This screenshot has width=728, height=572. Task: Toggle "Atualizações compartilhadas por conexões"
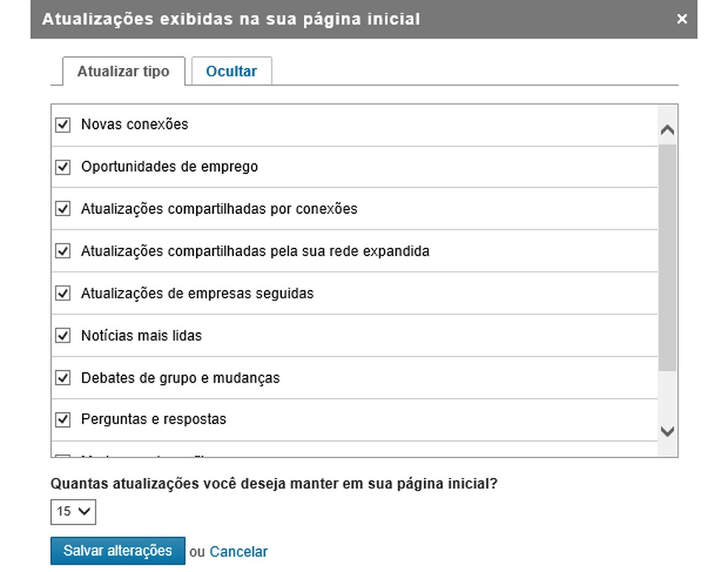pos(63,208)
